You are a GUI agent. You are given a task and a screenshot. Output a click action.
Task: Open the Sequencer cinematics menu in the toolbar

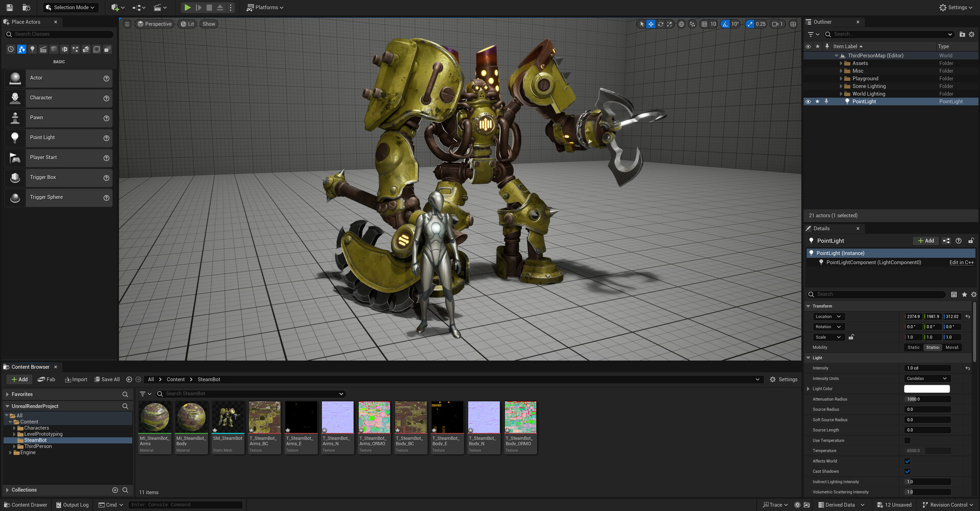159,7
